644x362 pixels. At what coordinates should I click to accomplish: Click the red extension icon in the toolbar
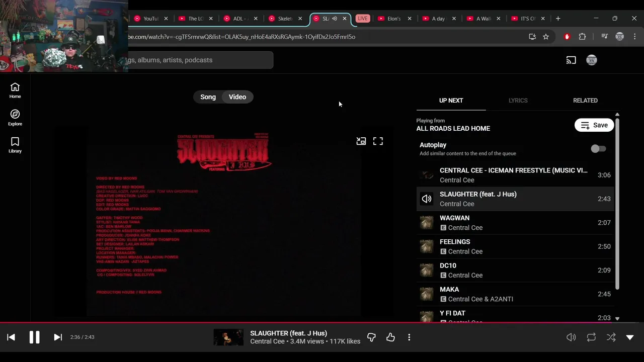point(567,37)
